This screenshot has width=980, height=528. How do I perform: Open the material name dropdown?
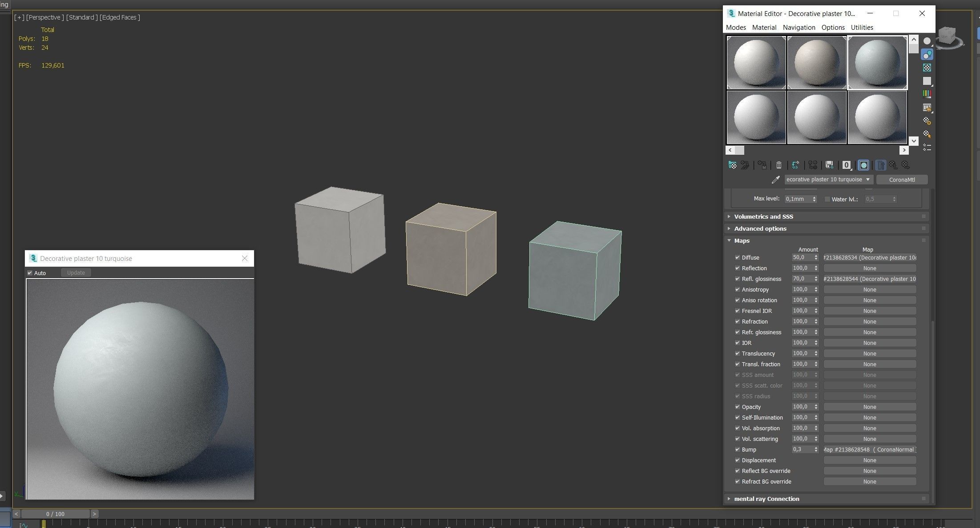tap(867, 180)
